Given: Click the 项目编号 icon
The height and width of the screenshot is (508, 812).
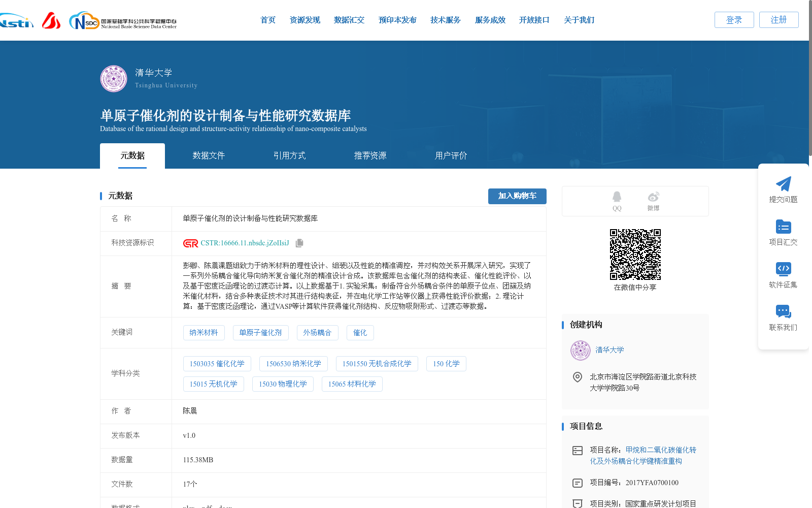Looking at the screenshot, I should [578, 483].
